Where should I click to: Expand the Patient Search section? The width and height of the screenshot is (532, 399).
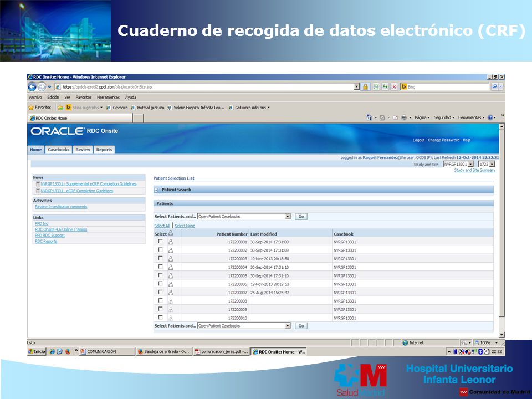156,190
